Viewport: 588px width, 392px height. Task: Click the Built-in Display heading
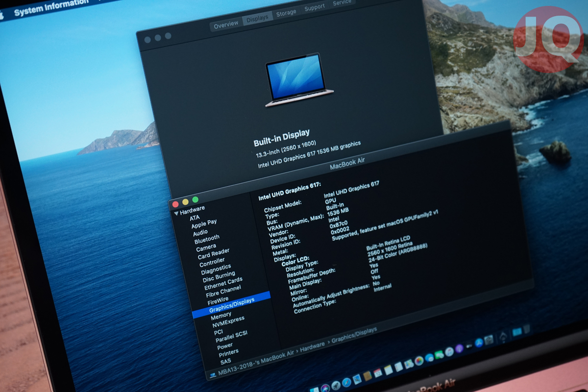point(281,139)
